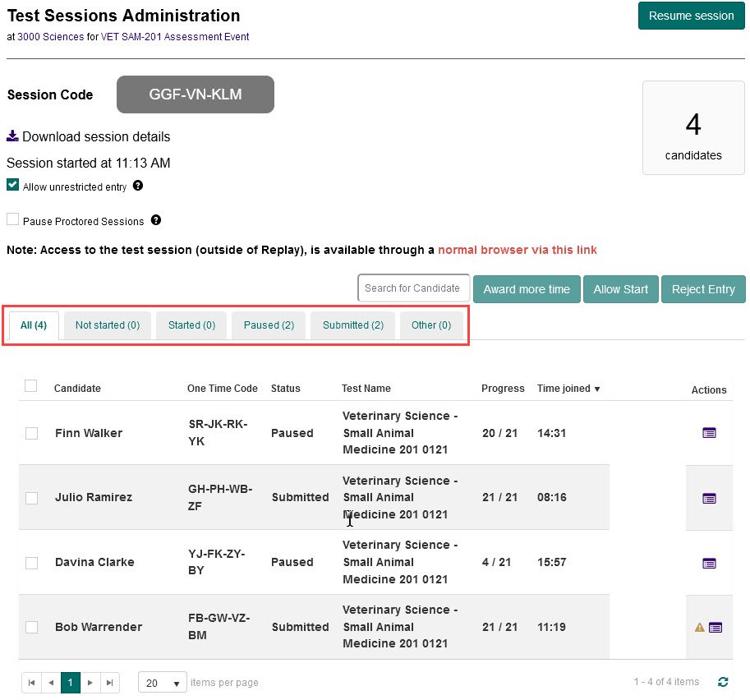Sort by the Progress column header
The image size is (750, 700).
pyautogui.click(x=503, y=389)
